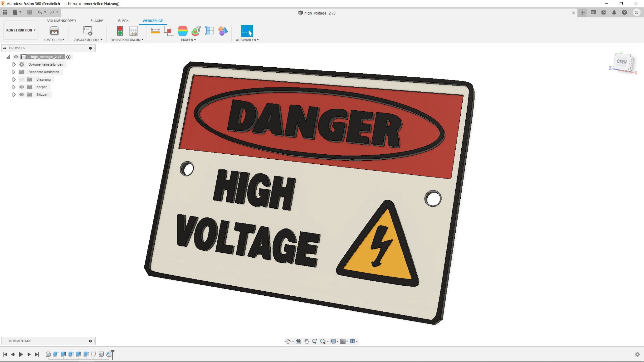The width and height of the screenshot is (644, 362).
Task: Open the DIENSTPROGRAMM dropdown menu
Action: pos(127,40)
